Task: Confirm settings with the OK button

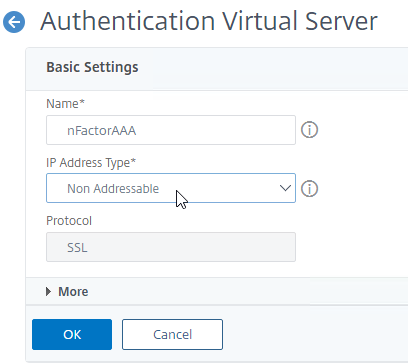Action: coord(72,334)
